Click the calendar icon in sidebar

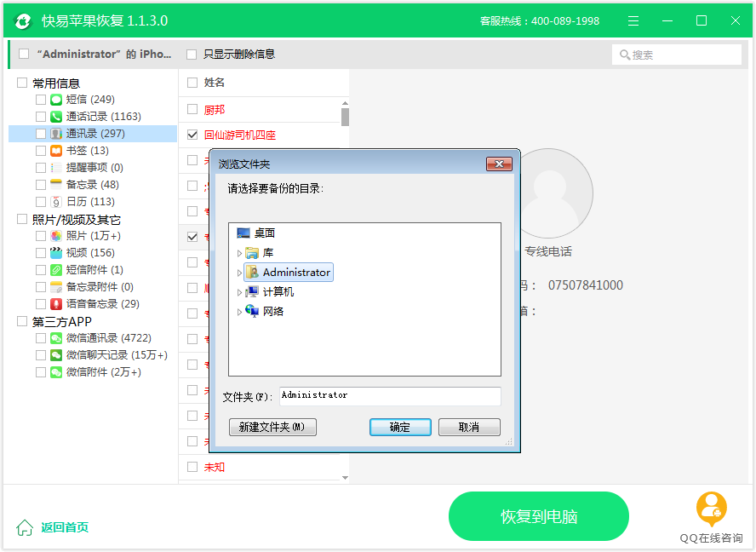[x=56, y=202]
